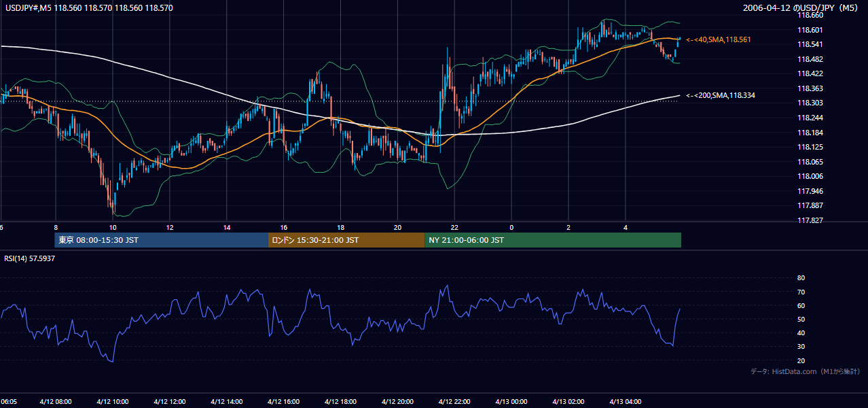Select the ロンドン 15:30-21:00 JST session bar
Viewport: 868px width, 408px height.
346,240
